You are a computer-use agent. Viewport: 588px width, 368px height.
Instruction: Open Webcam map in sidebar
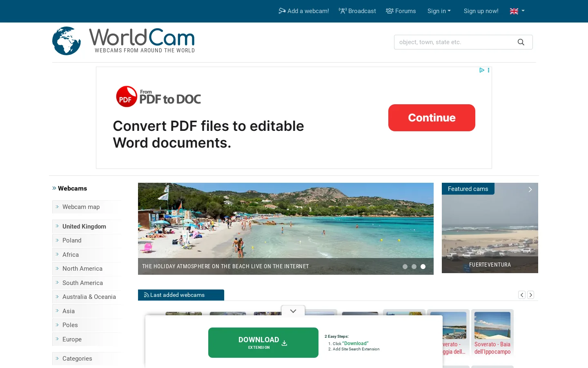87,207
